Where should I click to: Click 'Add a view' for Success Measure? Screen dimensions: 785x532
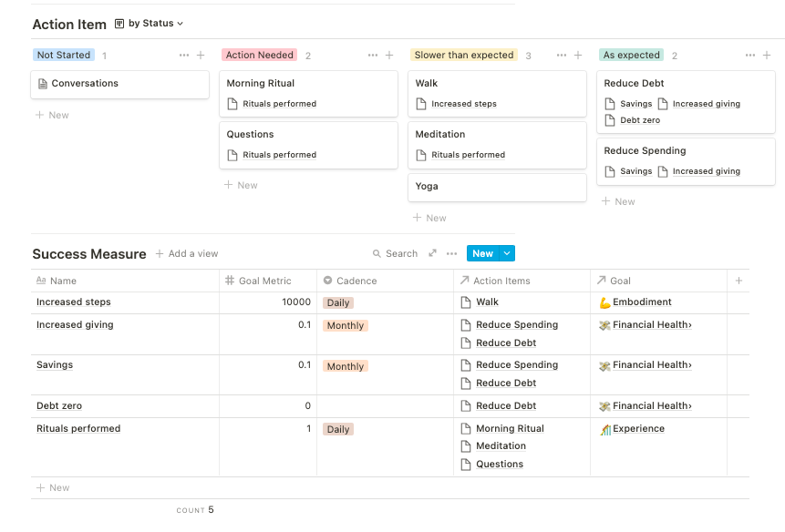[x=187, y=254]
